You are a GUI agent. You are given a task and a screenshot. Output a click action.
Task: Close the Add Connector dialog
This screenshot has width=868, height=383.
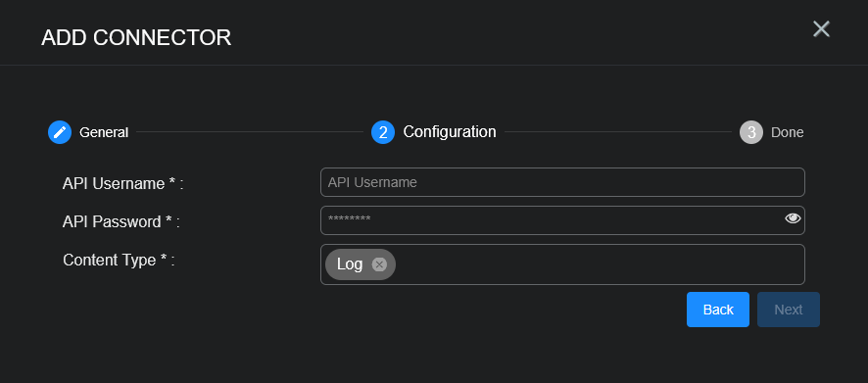point(821,28)
